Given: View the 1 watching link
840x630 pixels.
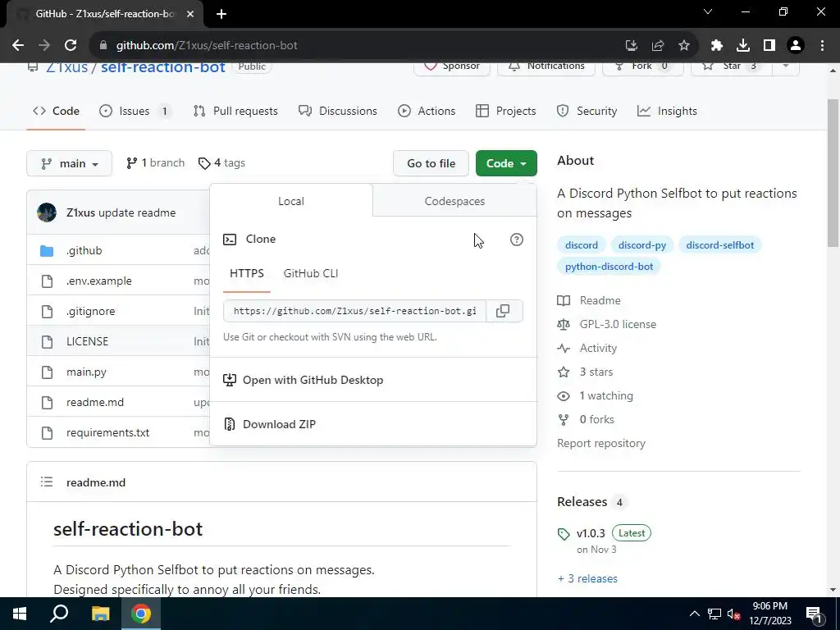Looking at the screenshot, I should (596, 396).
